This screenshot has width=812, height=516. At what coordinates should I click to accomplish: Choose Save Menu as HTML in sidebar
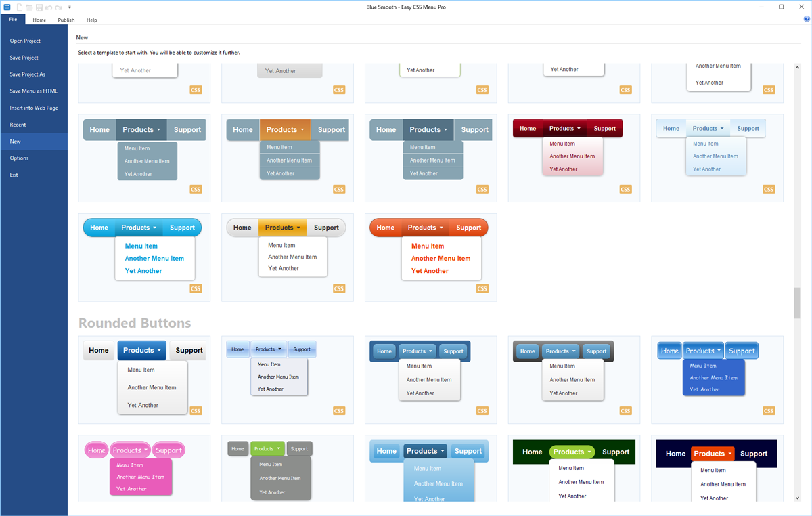[x=34, y=91]
